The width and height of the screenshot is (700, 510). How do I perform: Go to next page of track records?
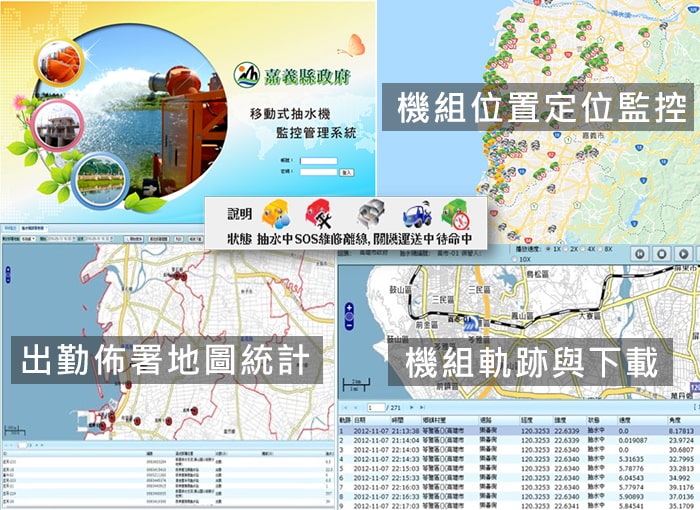(412, 407)
